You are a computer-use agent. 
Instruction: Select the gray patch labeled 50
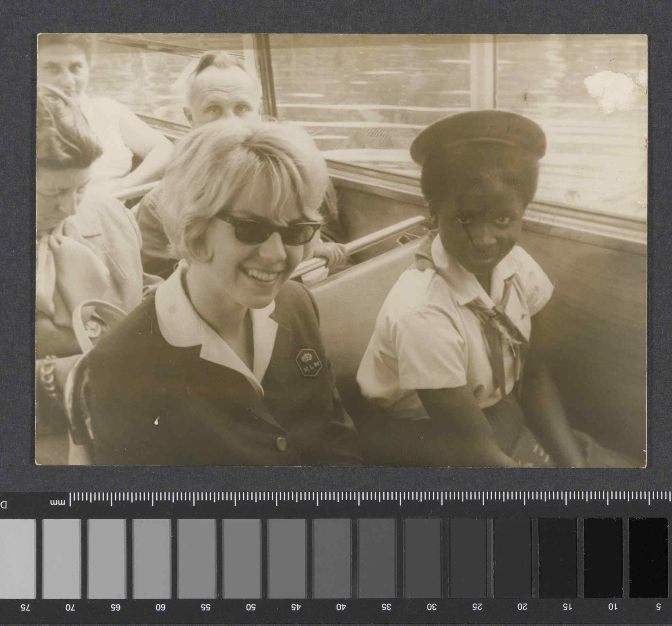(x=242, y=558)
